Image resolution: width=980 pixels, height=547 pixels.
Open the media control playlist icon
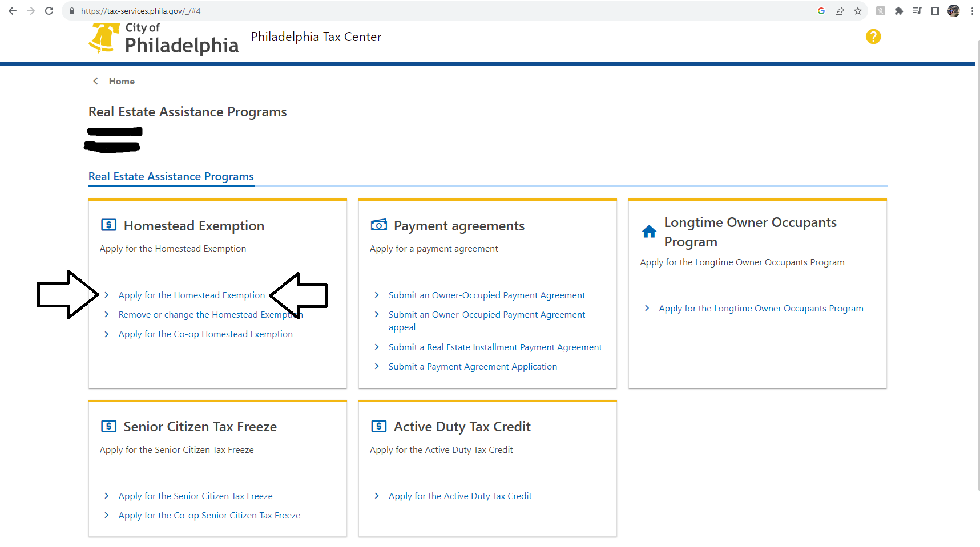tap(917, 11)
